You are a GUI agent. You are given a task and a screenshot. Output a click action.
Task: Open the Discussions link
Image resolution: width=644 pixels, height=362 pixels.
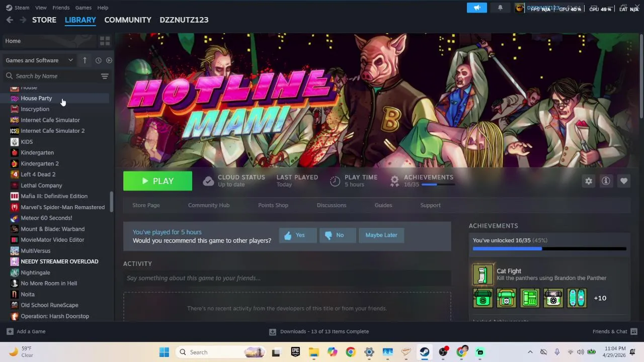(x=332, y=205)
